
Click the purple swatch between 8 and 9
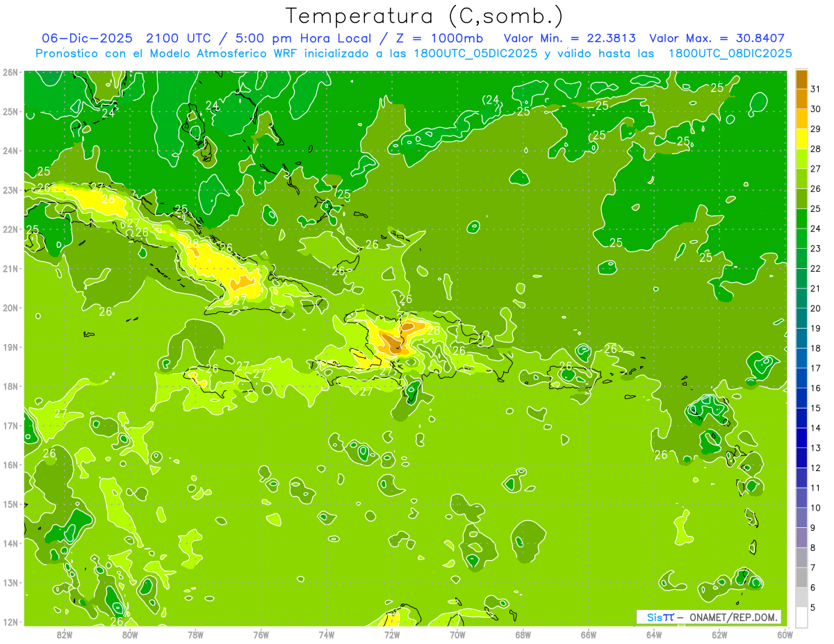point(801,537)
